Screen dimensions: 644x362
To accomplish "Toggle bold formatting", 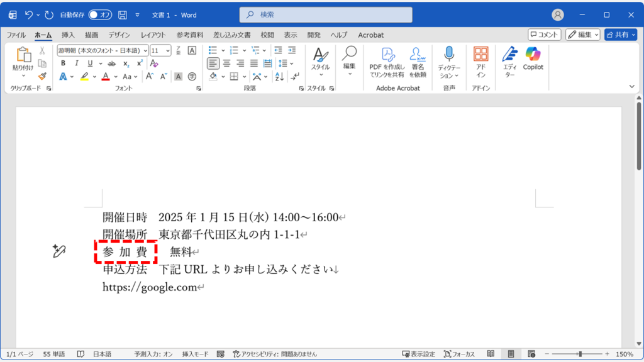I will point(63,63).
